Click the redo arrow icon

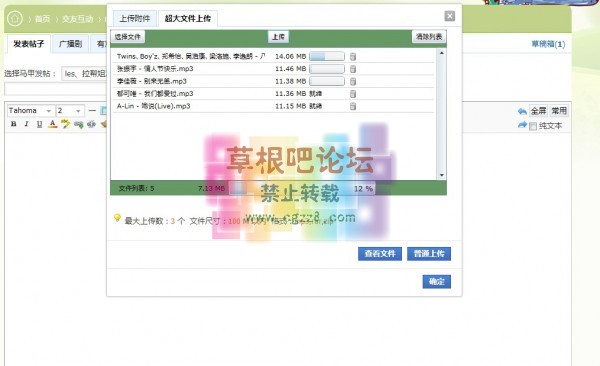point(522,125)
